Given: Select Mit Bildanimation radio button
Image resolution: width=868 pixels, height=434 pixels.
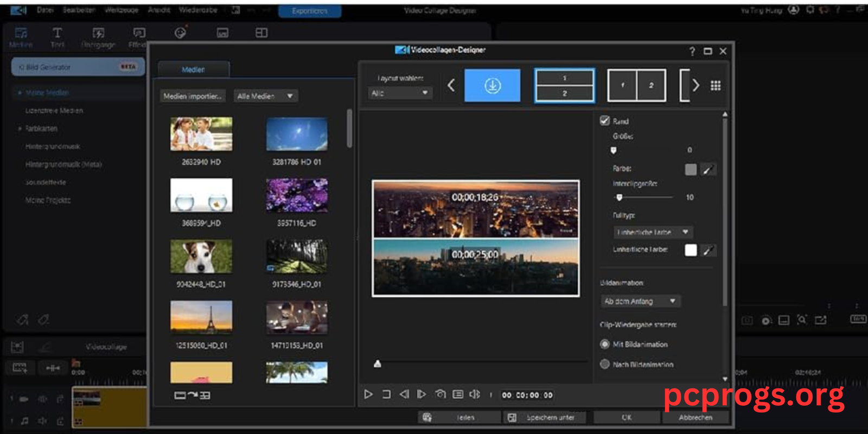Looking at the screenshot, I should [605, 344].
